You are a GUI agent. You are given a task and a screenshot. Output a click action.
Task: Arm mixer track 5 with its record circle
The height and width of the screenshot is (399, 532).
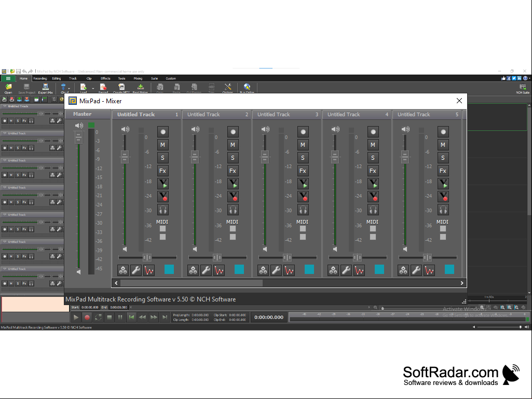pyautogui.click(x=443, y=132)
